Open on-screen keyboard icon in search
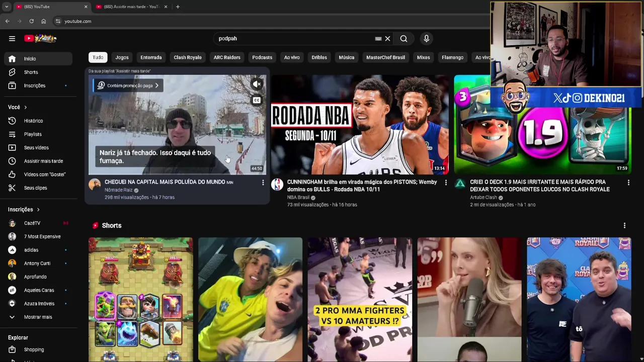The height and width of the screenshot is (362, 644). tap(378, 38)
